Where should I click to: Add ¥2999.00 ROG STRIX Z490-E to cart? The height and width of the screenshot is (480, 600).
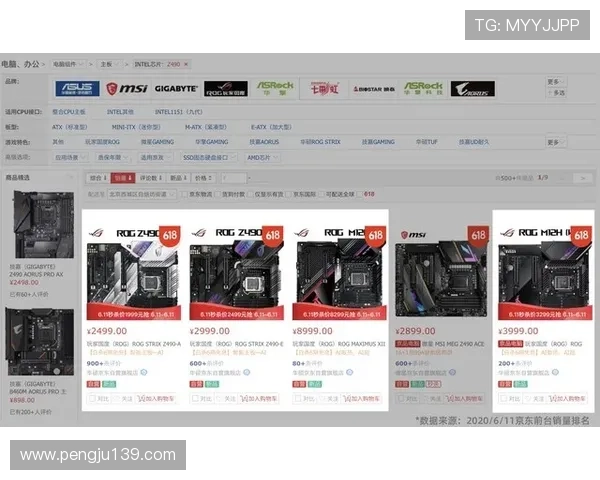click(259, 399)
